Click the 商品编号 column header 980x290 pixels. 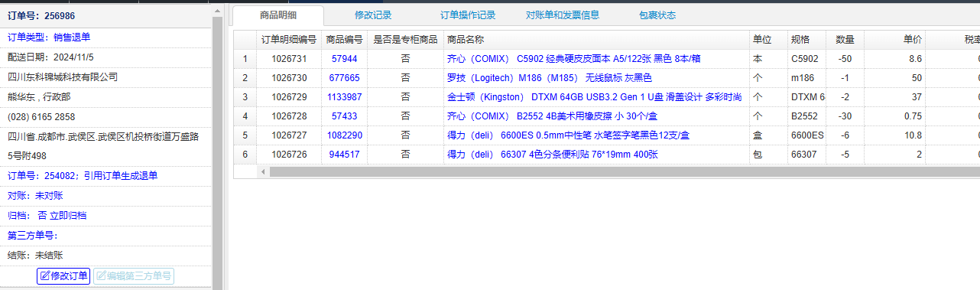pyautogui.click(x=344, y=40)
